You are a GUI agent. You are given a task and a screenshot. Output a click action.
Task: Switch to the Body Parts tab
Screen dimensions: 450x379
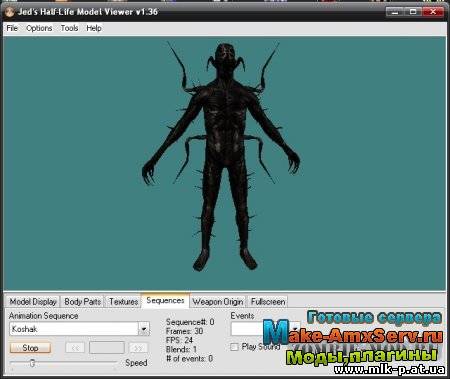tap(82, 302)
